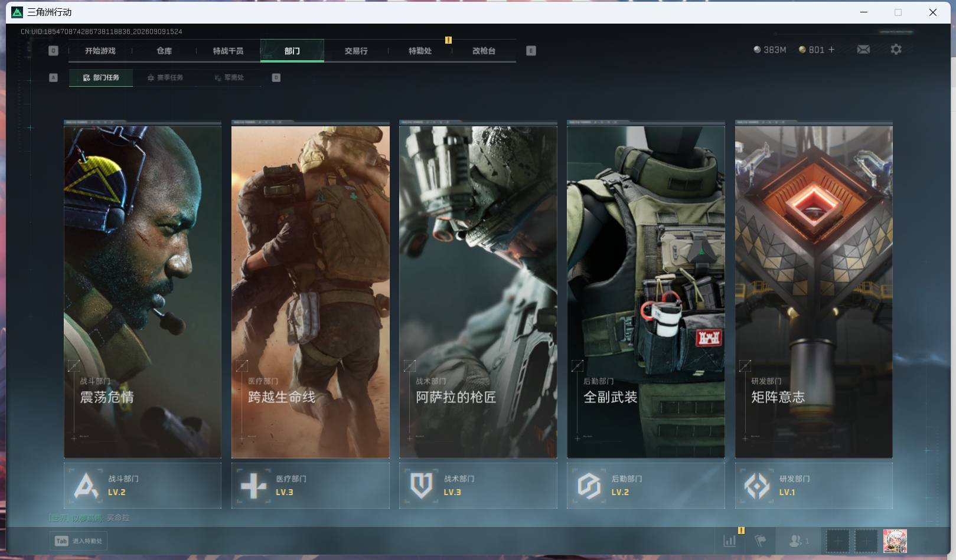The height and width of the screenshot is (560, 956).
Task: Click the 三角洲行动 app icon in title bar
Action: coord(17,12)
